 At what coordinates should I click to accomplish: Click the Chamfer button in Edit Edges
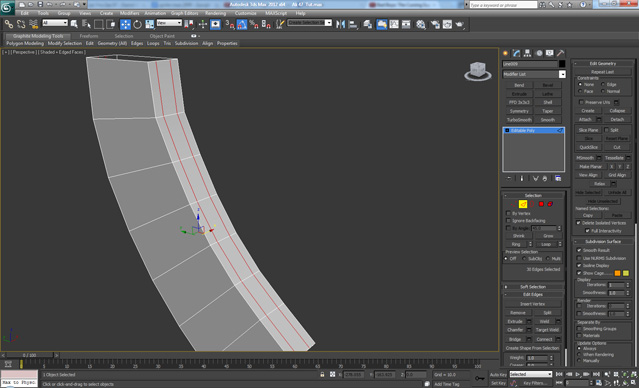515,330
